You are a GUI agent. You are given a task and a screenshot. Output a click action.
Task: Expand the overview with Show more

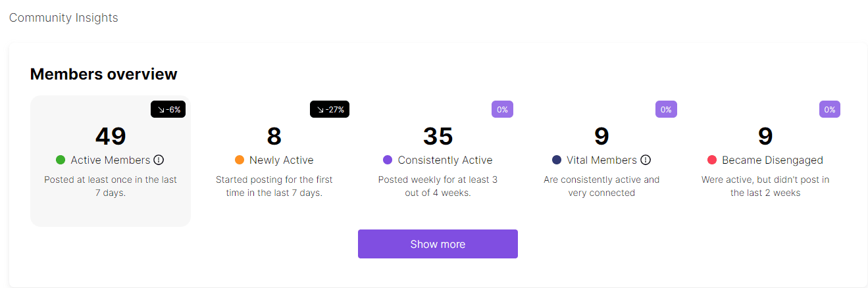click(x=438, y=244)
